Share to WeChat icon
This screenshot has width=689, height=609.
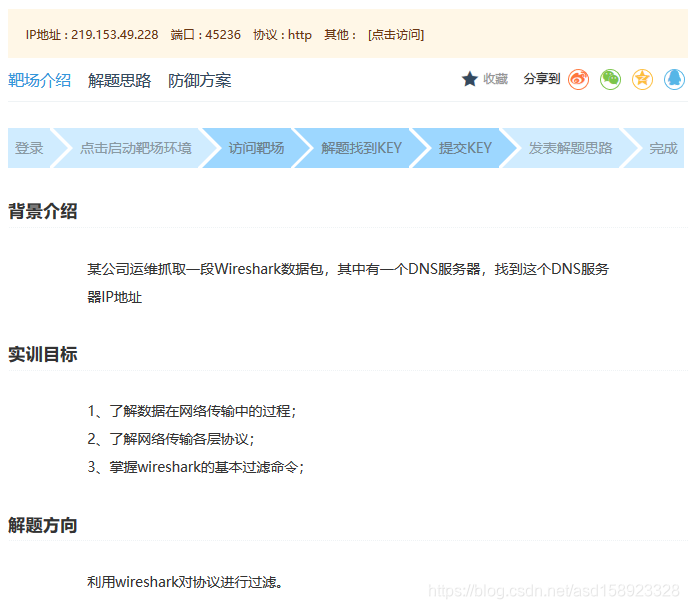point(610,80)
